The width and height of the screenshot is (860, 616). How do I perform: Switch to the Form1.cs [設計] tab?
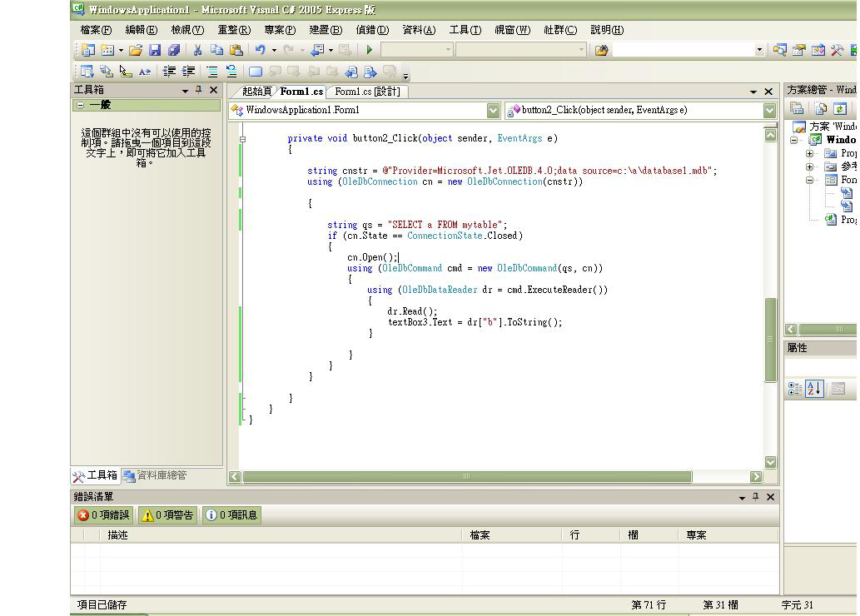pos(367,92)
